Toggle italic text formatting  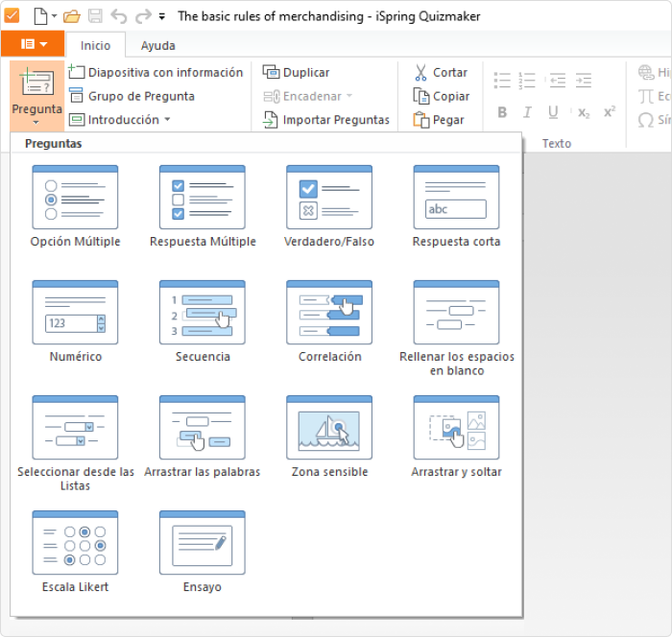528,112
